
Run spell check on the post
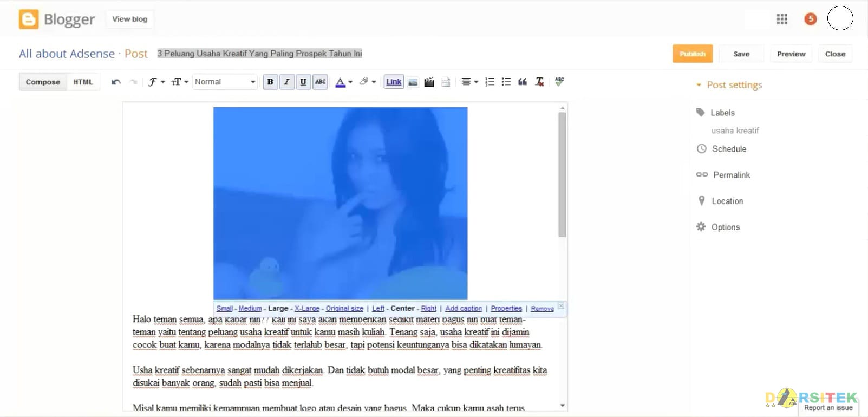click(559, 81)
